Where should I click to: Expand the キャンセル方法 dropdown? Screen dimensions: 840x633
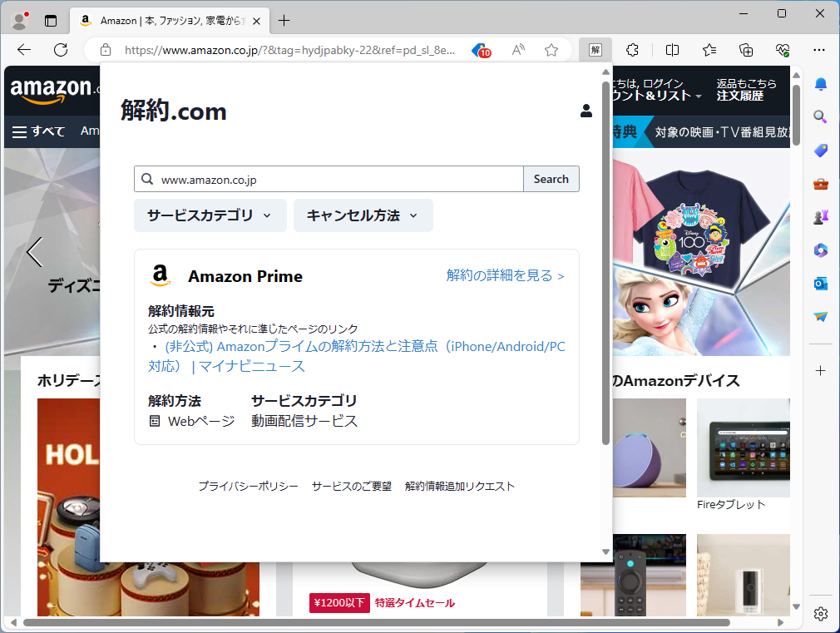[363, 215]
